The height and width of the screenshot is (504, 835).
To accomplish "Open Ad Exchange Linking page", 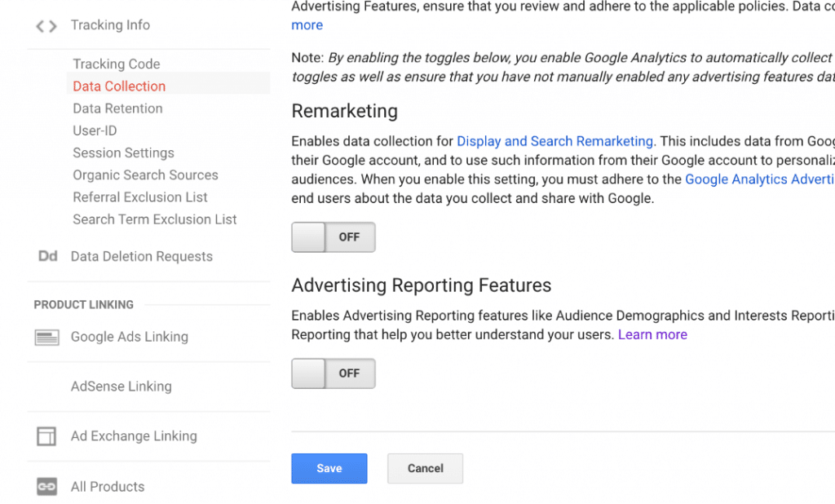I will click(x=134, y=435).
